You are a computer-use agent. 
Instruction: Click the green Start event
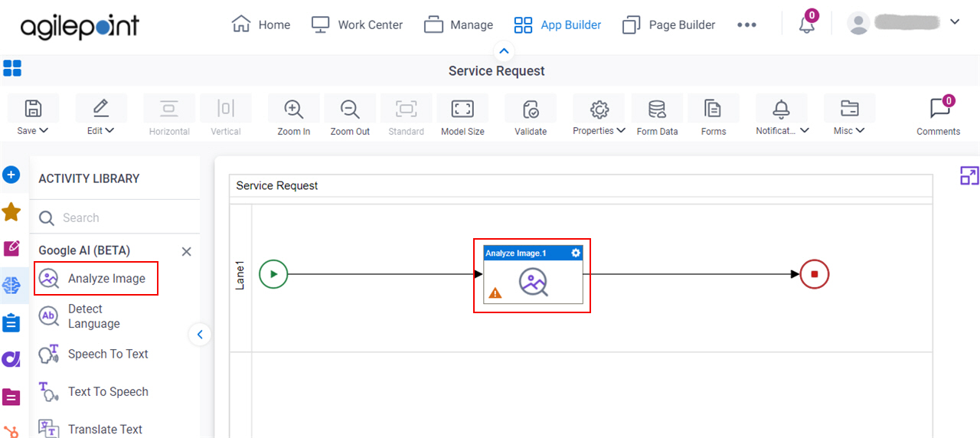[273, 274]
